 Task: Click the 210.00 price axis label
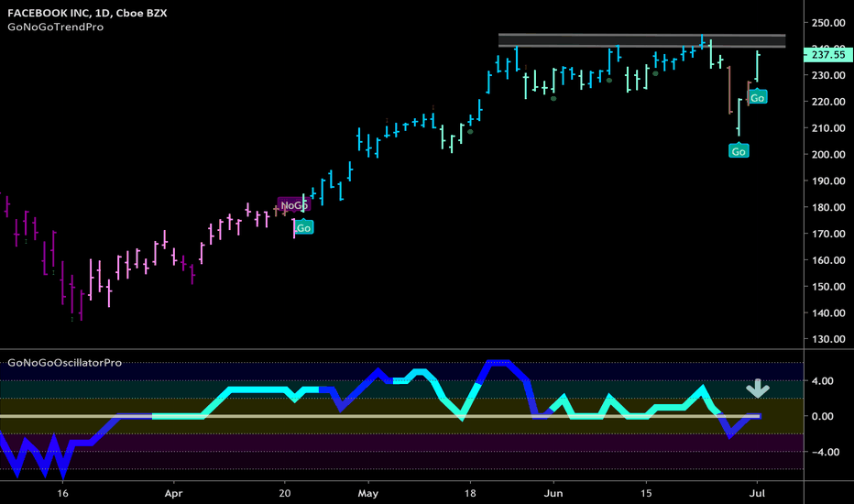828,128
